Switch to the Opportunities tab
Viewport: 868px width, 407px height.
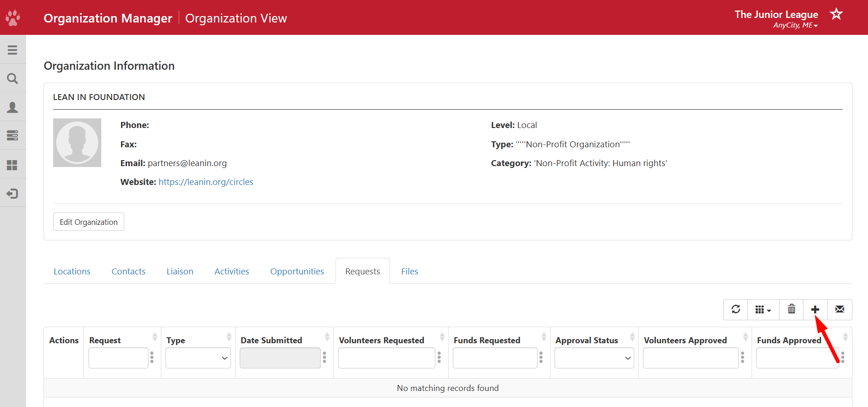(297, 271)
